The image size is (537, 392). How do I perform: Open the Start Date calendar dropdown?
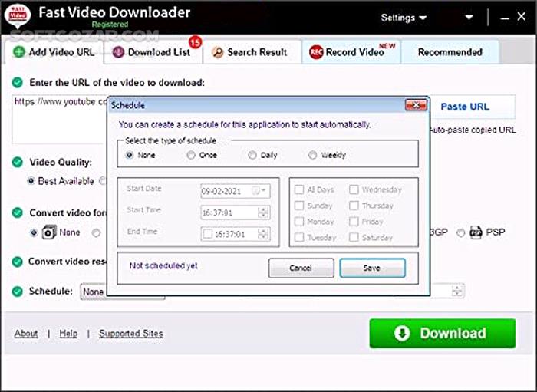pyautogui.click(x=259, y=191)
